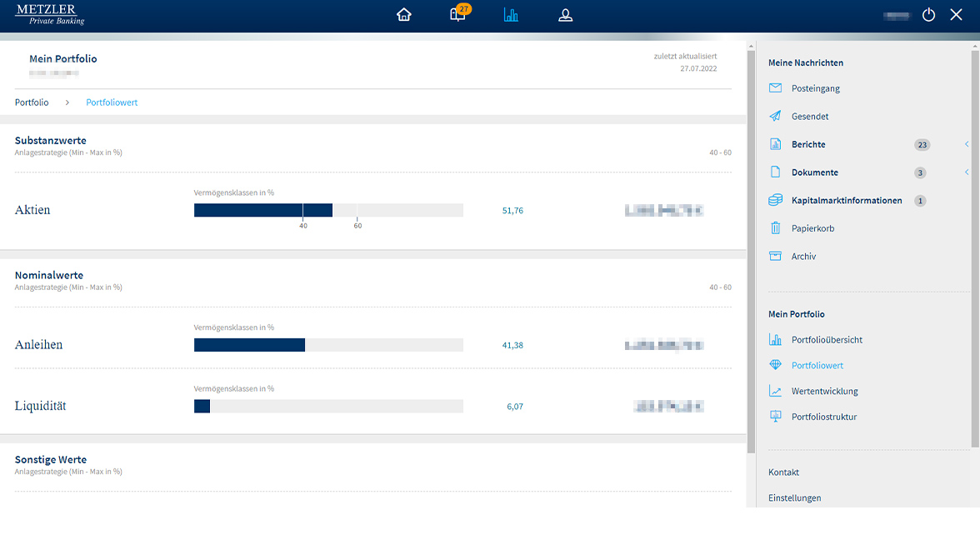980x550 pixels.
Task: Select the portfolio chart icon in header
Action: click(x=511, y=15)
